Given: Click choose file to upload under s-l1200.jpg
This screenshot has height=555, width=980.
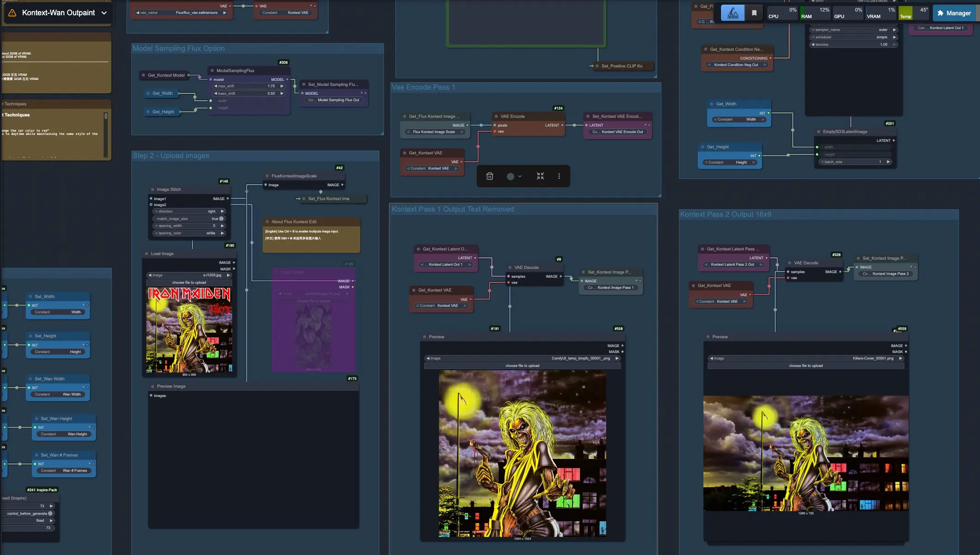Looking at the screenshot, I should (x=189, y=282).
